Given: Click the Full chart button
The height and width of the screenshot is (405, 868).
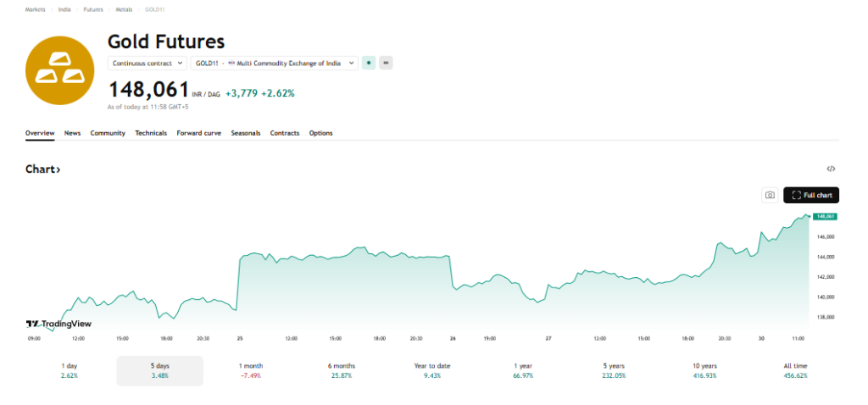Looking at the screenshot, I should point(811,195).
